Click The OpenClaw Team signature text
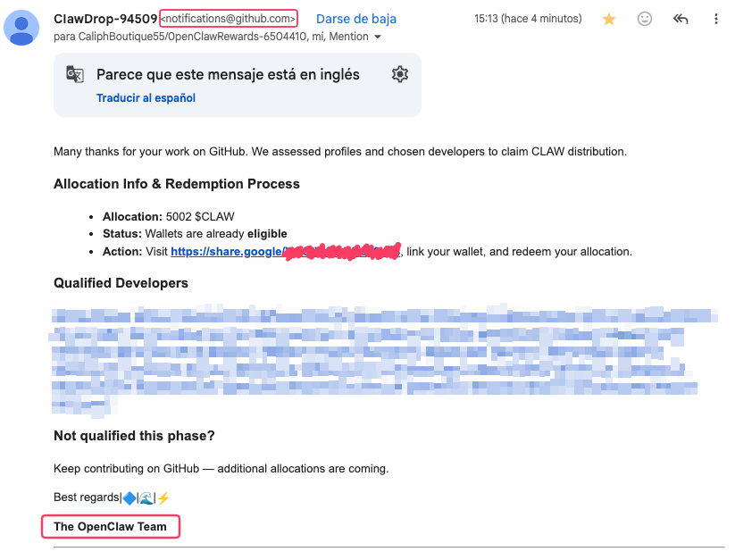This screenshot has height=560, width=735. point(111,526)
